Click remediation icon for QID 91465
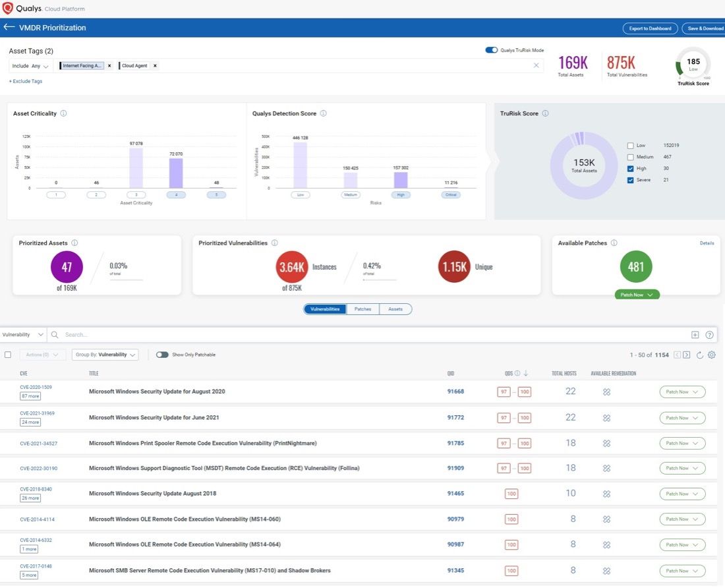 click(x=606, y=494)
